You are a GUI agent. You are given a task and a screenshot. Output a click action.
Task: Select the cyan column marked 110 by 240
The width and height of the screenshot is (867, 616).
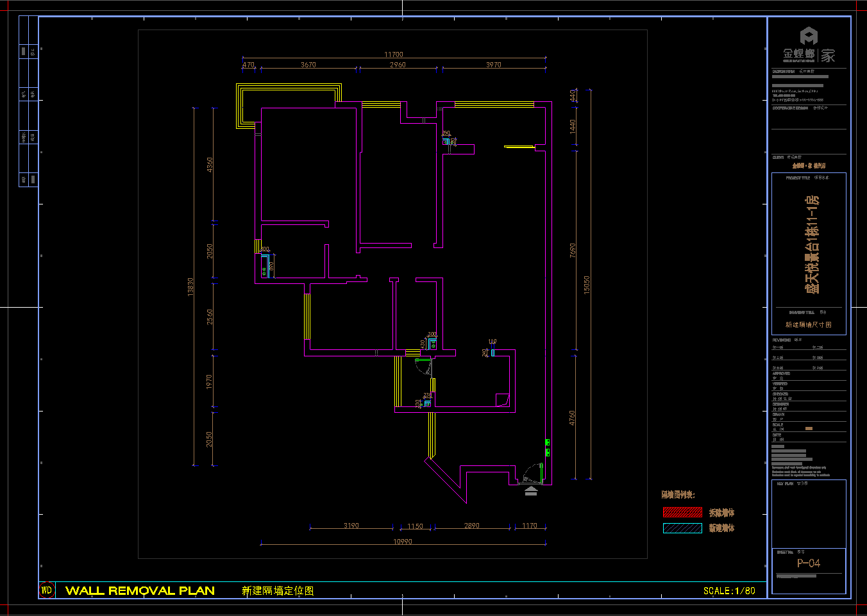coord(492,352)
